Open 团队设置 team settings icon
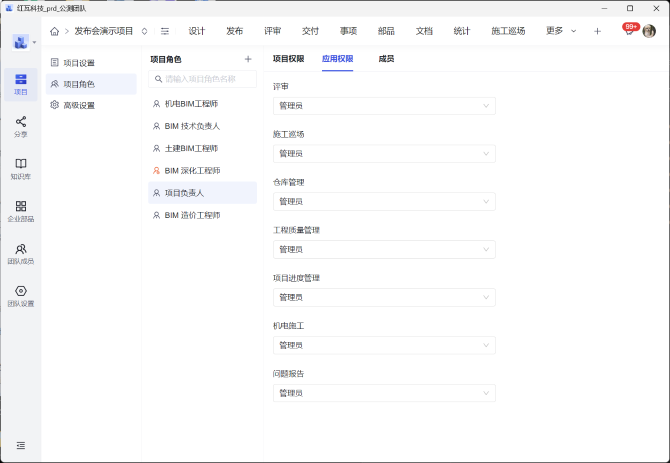This screenshot has height=463, width=670. [21, 295]
